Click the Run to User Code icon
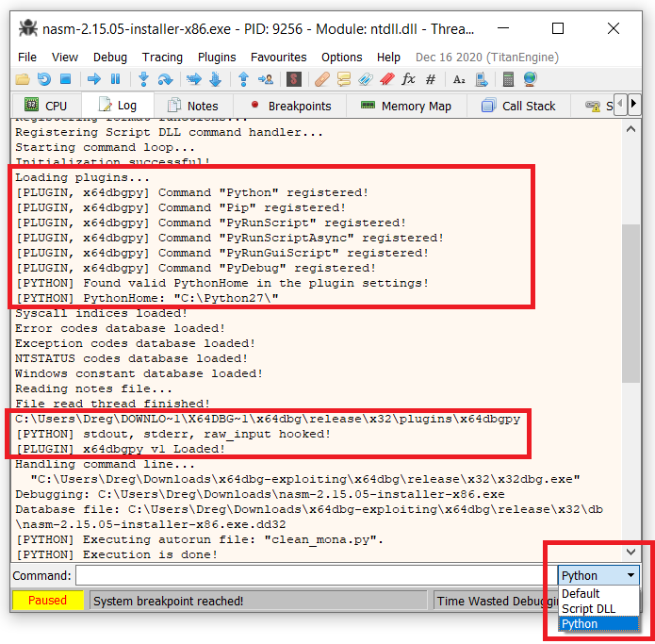 click(x=266, y=79)
